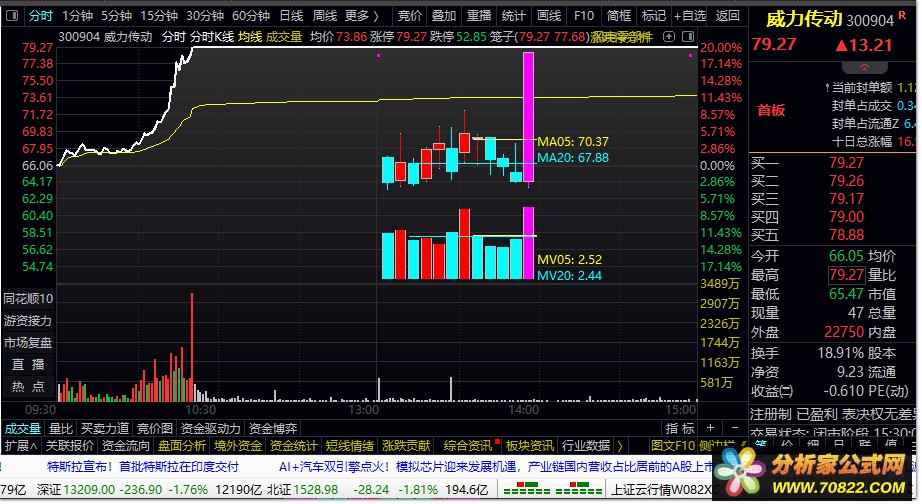Open the 周线 weekly chart
Viewport: 922px width, 504px height.
pyautogui.click(x=325, y=16)
